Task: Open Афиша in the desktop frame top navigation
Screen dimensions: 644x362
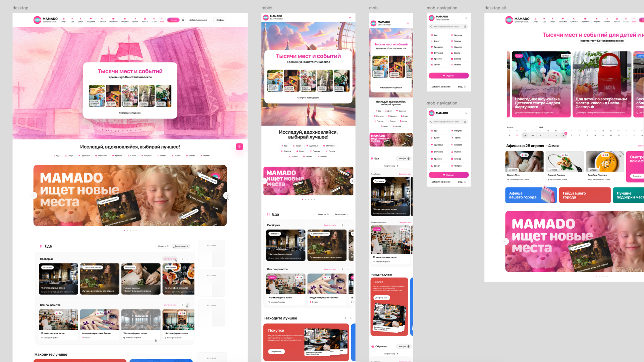Action: [145, 20]
